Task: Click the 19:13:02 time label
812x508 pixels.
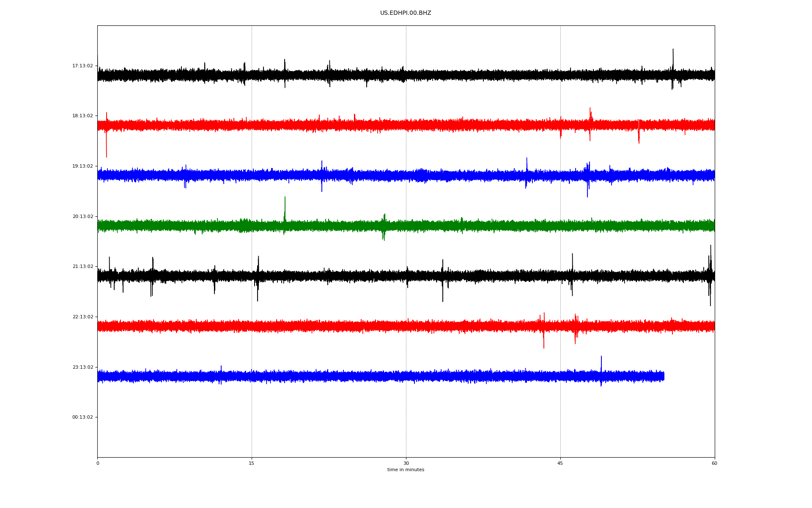Action: pos(82,166)
